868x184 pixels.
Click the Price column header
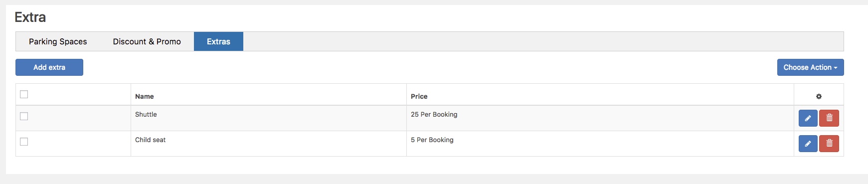[419, 96]
